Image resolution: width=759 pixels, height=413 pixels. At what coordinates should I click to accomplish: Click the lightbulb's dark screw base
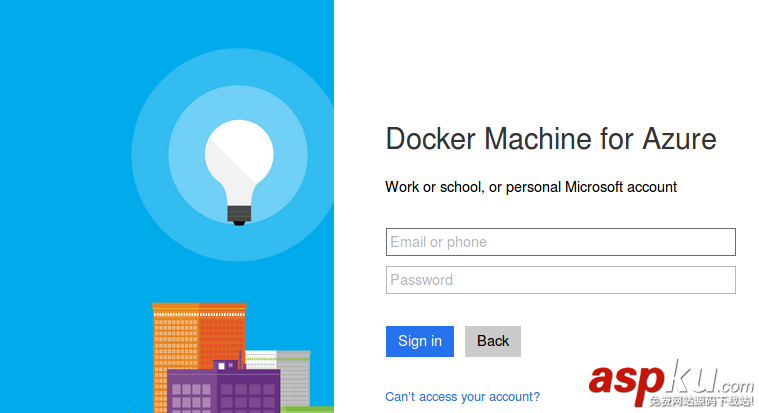pyautogui.click(x=239, y=213)
